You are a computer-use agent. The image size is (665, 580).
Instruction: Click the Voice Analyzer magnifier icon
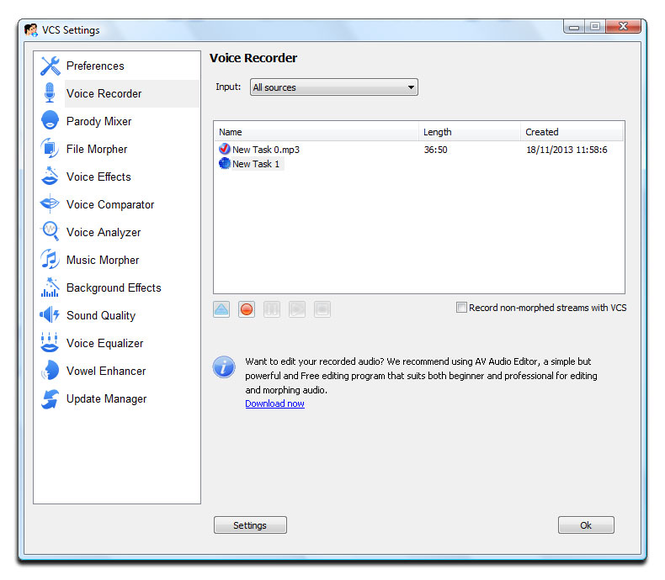click(50, 231)
